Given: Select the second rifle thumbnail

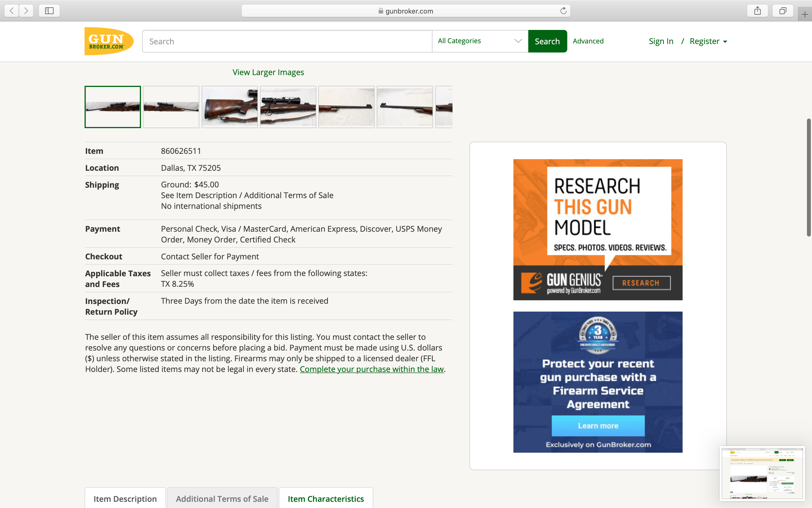Looking at the screenshot, I should tap(171, 107).
